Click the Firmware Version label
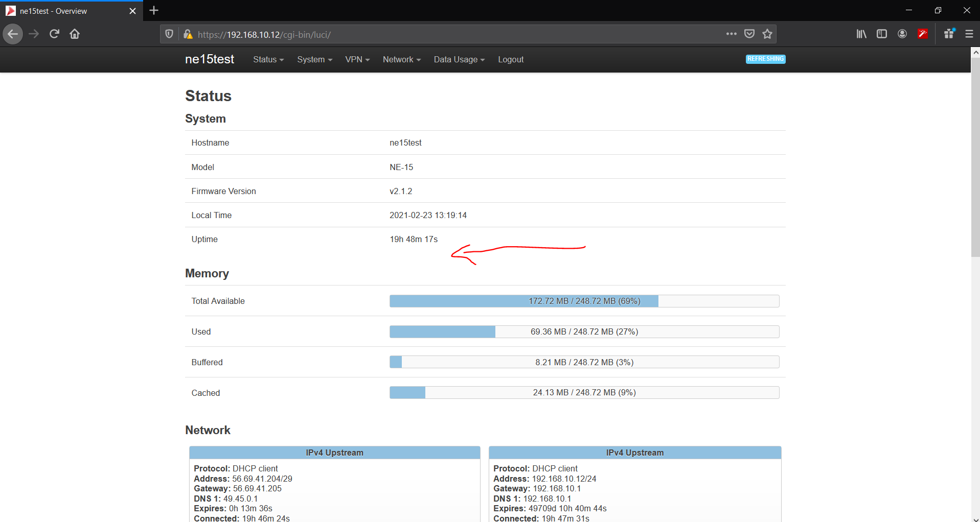Screen dimensions: 980x522 point(223,191)
